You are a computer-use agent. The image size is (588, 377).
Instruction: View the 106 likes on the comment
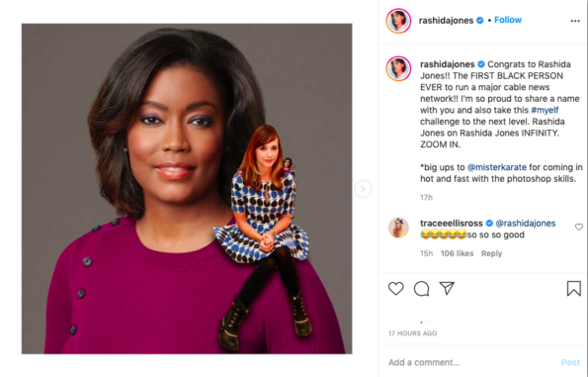[457, 253]
